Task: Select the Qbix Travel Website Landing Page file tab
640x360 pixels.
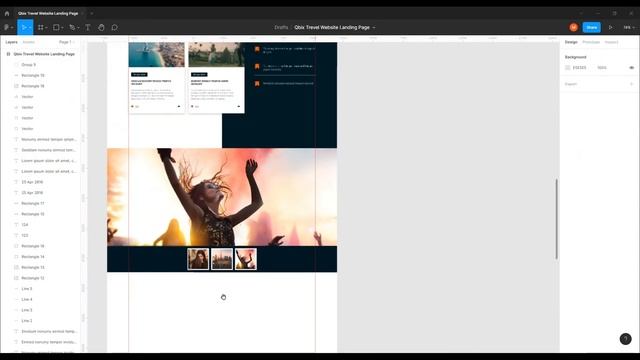Action: [48, 13]
